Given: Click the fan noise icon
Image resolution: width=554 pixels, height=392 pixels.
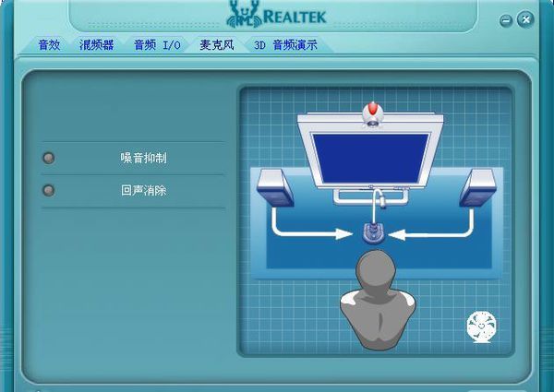Looking at the screenshot, I should click(x=481, y=327).
